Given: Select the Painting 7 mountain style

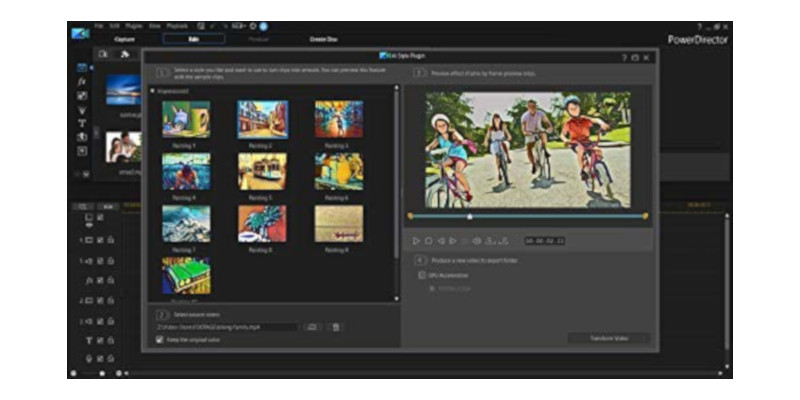Looking at the screenshot, I should 186,223.
